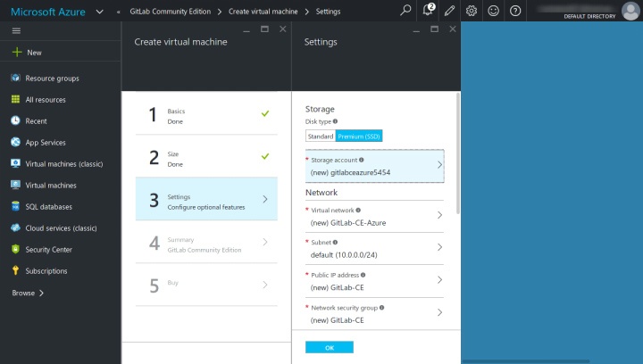Open the Virtual network chevron
643x364 pixels.
(x=439, y=215)
